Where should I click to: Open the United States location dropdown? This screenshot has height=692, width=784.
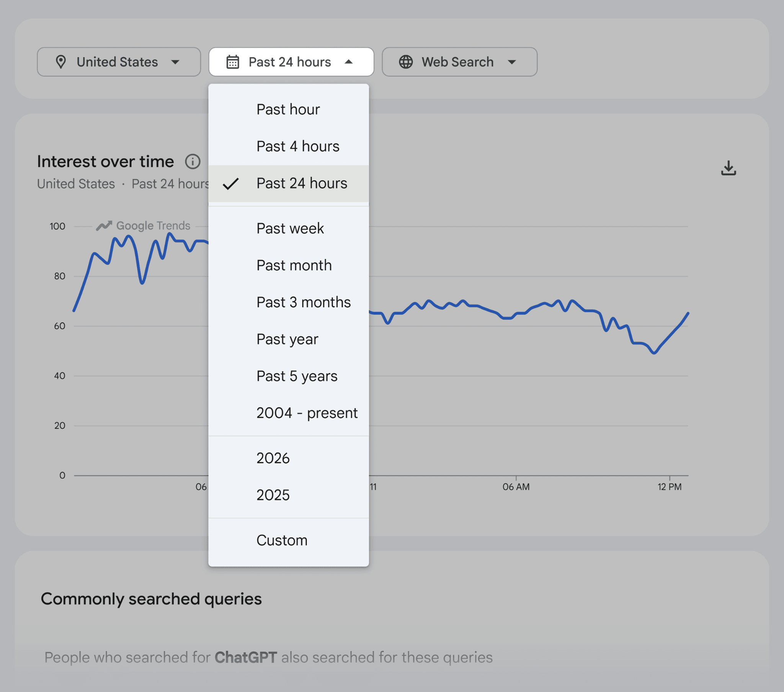[x=119, y=62]
